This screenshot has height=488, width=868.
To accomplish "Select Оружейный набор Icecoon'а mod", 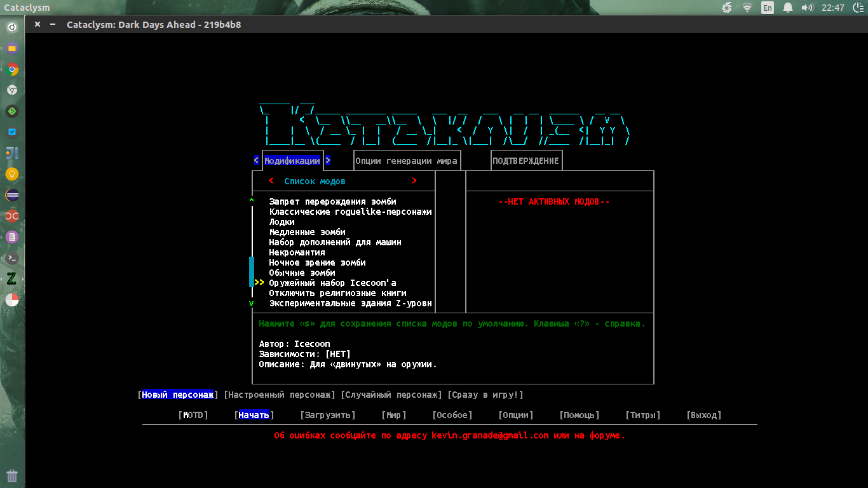I will point(333,283).
